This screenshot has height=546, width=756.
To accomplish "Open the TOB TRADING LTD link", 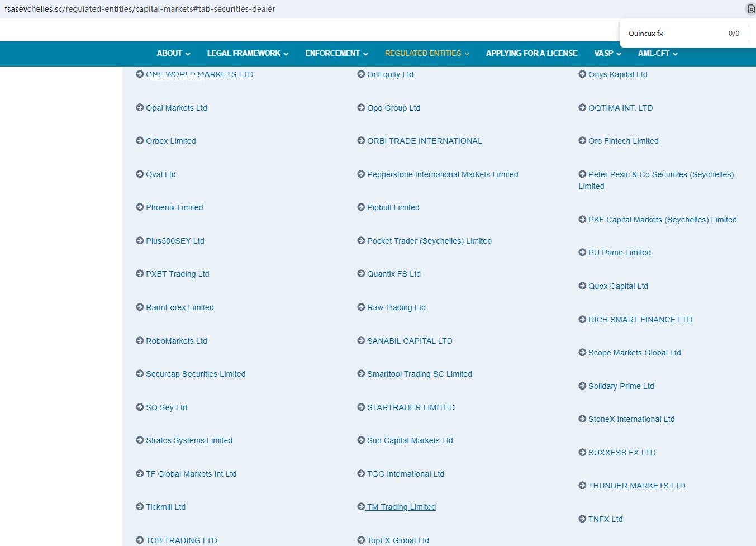I will 181,540.
